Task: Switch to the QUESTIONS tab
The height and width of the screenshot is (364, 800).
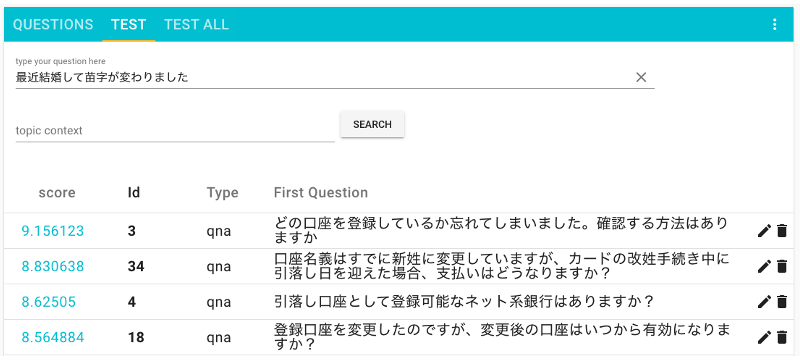Action: (x=53, y=25)
